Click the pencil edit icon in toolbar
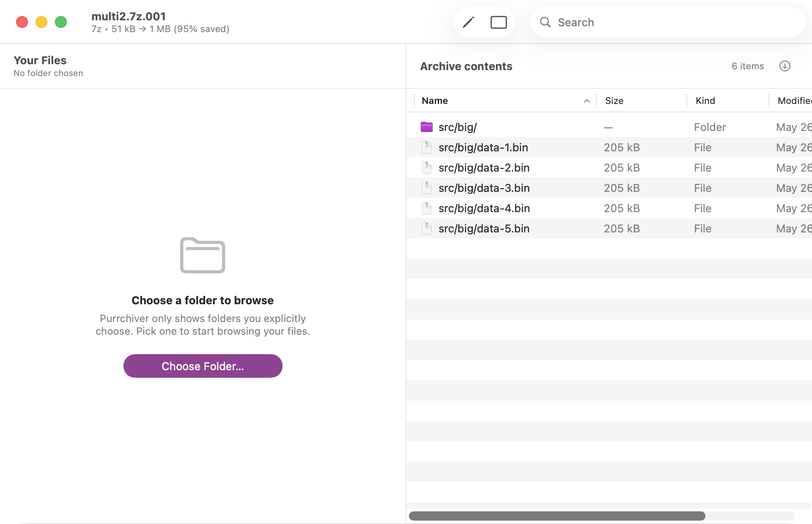Screen dimensions: 812x524 click(x=469, y=22)
